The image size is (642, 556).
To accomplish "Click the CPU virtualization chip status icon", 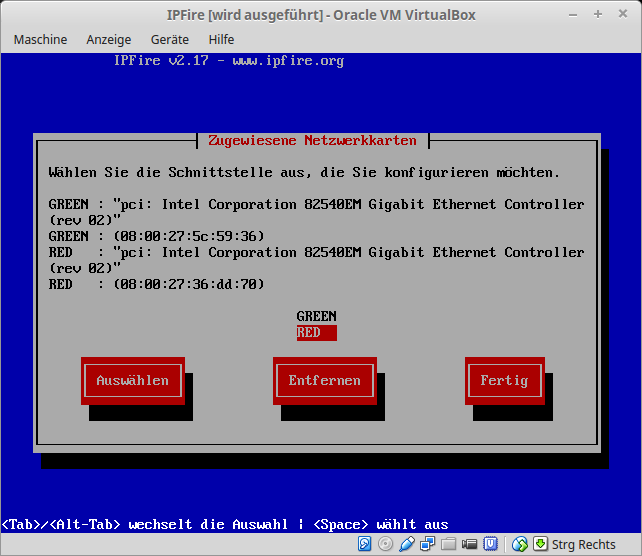I will click(490, 544).
